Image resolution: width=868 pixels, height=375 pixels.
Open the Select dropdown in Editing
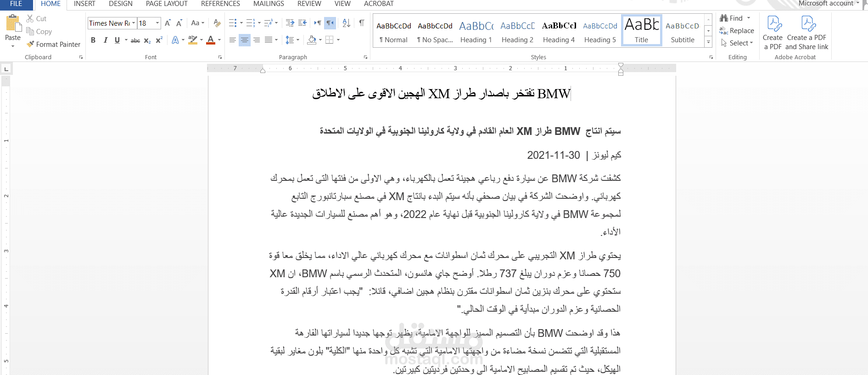(x=737, y=43)
